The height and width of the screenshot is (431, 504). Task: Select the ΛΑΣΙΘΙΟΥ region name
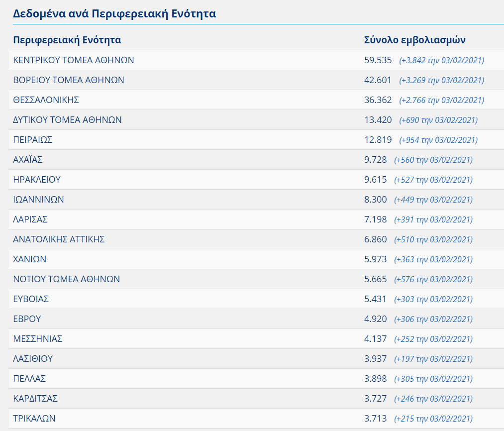tap(33, 359)
